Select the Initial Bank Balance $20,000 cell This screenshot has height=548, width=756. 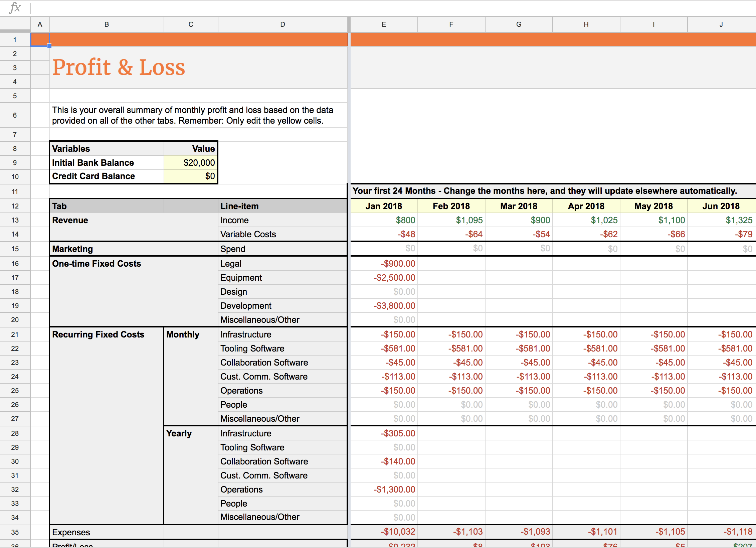(191, 163)
